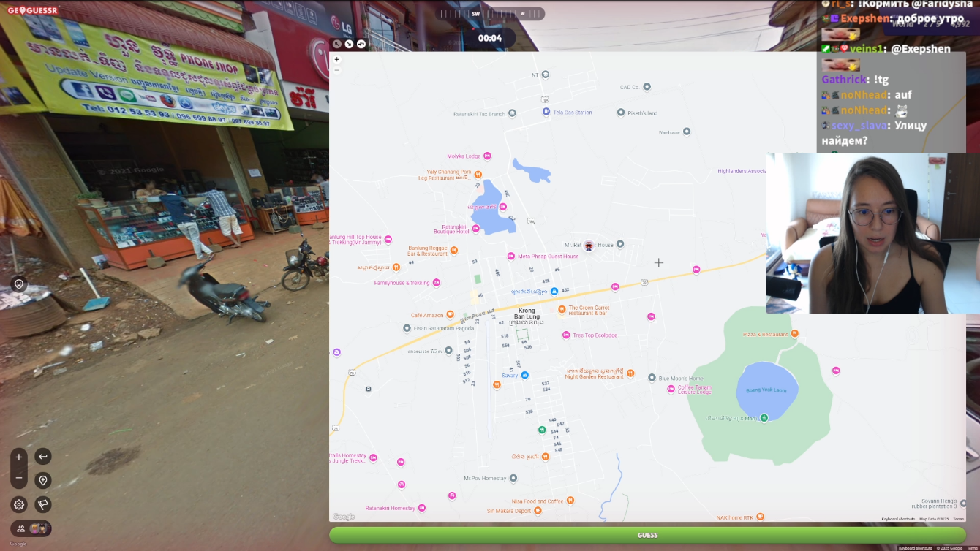The width and height of the screenshot is (980, 551).
Task: Click the Savary shopping marker
Action: coord(524,375)
